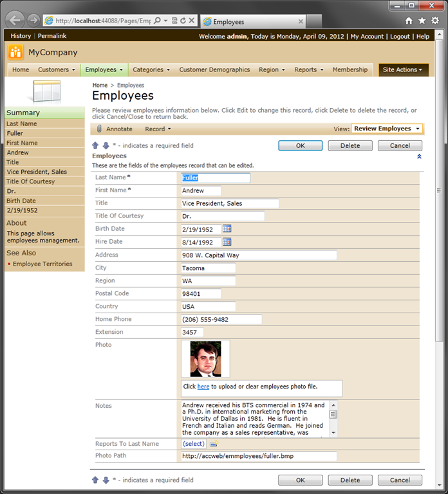Open the My Account link
Screen dimensions: 448x494
tap(367, 37)
